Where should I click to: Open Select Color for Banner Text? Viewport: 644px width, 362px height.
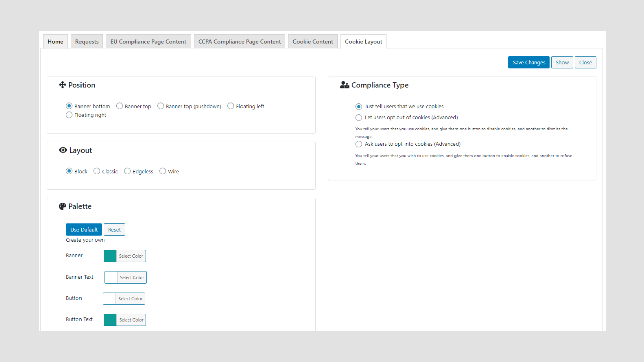132,278
